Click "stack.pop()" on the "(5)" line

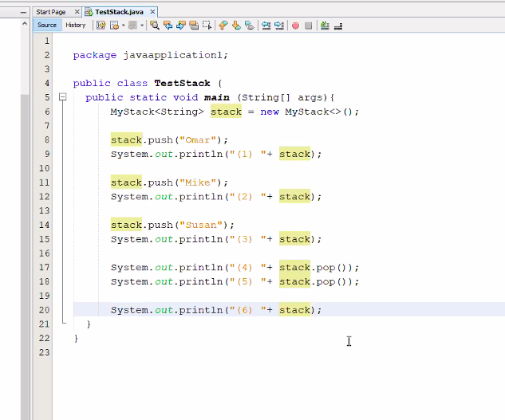(x=316, y=281)
